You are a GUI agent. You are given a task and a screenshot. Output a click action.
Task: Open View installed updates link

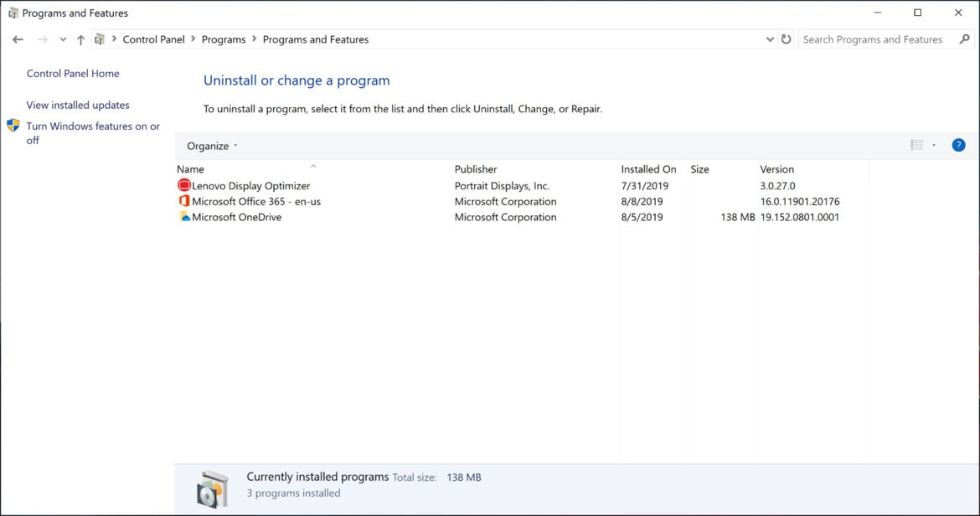click(78, 105)
